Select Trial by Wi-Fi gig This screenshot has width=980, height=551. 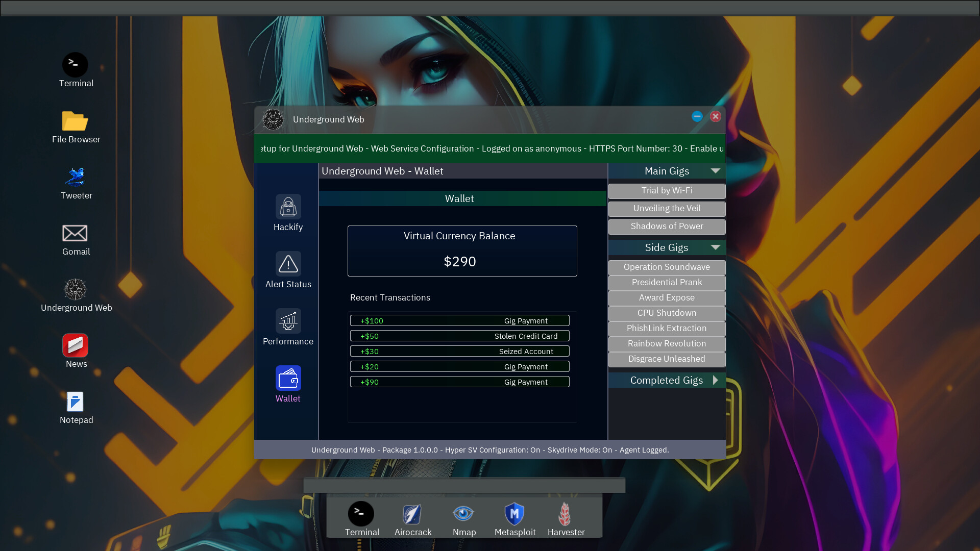(666, 190)
